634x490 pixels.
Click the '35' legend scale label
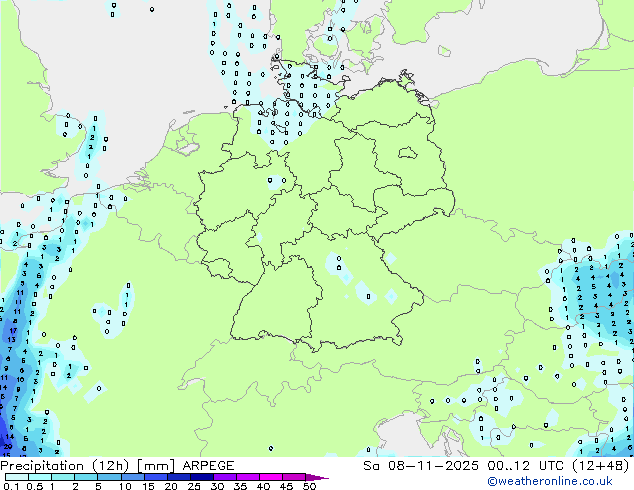pyautogui.click(x=240, y=486)
